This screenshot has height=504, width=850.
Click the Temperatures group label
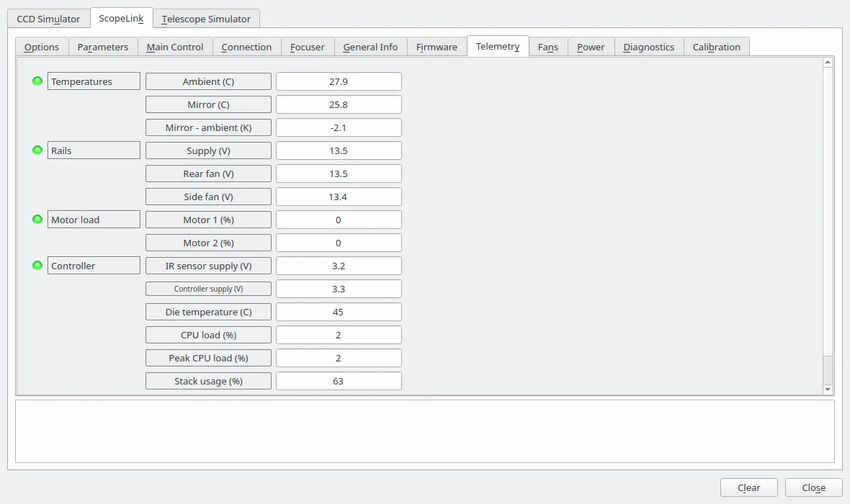point(94,81)
